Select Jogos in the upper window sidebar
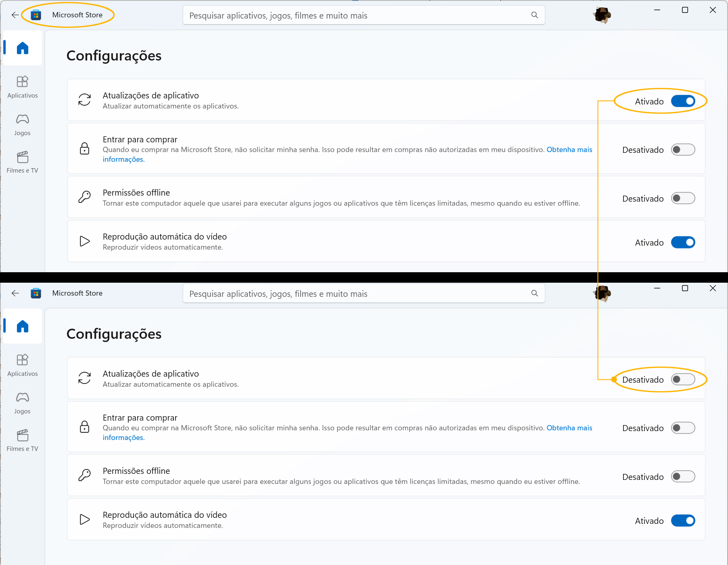 point(23,125)
